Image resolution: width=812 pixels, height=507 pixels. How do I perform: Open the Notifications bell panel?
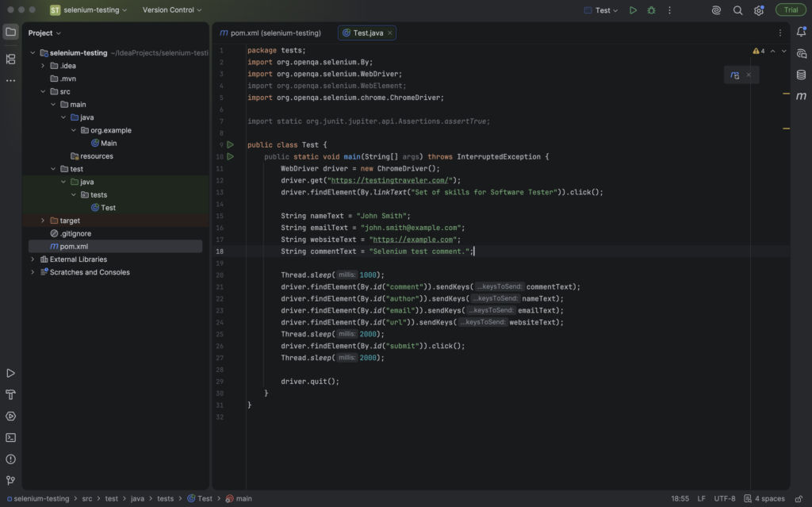pos(801,32)
